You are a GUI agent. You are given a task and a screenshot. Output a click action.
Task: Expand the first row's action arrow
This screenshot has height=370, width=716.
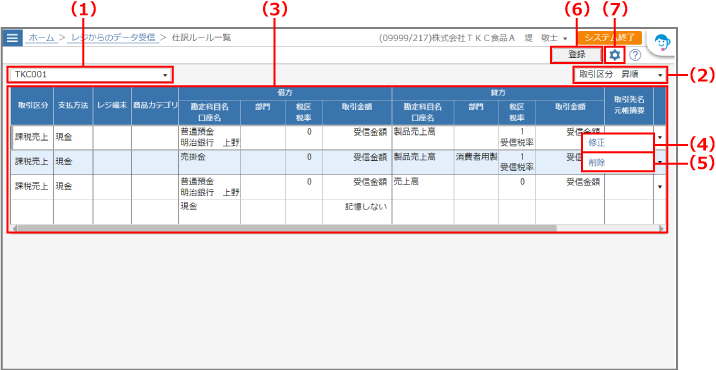659,137
